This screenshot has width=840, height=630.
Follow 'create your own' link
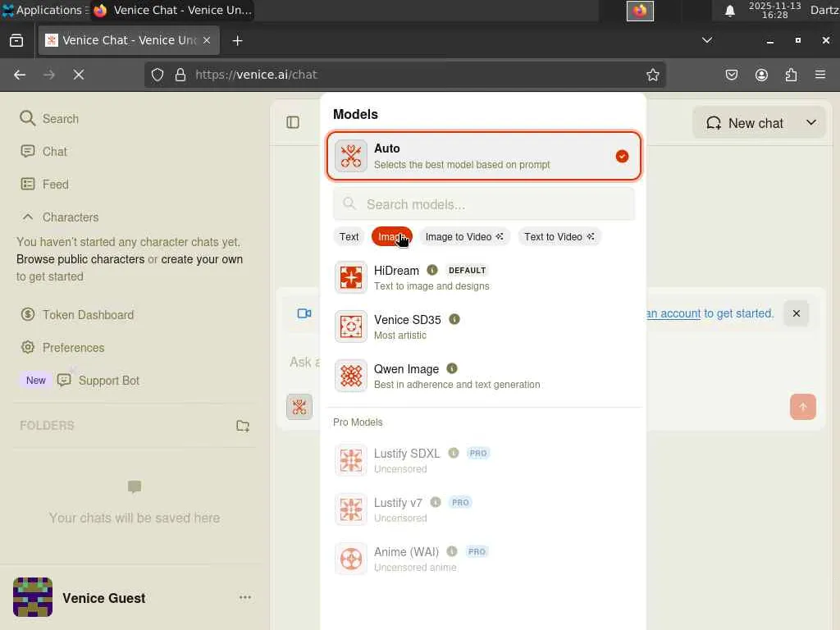coord(202,259)
